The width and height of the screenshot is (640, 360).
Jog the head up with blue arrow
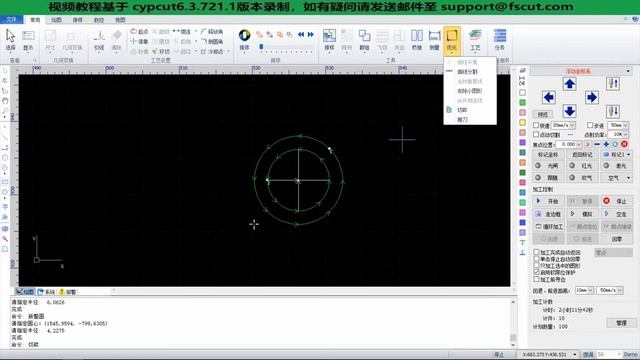[x=569, y=84]
